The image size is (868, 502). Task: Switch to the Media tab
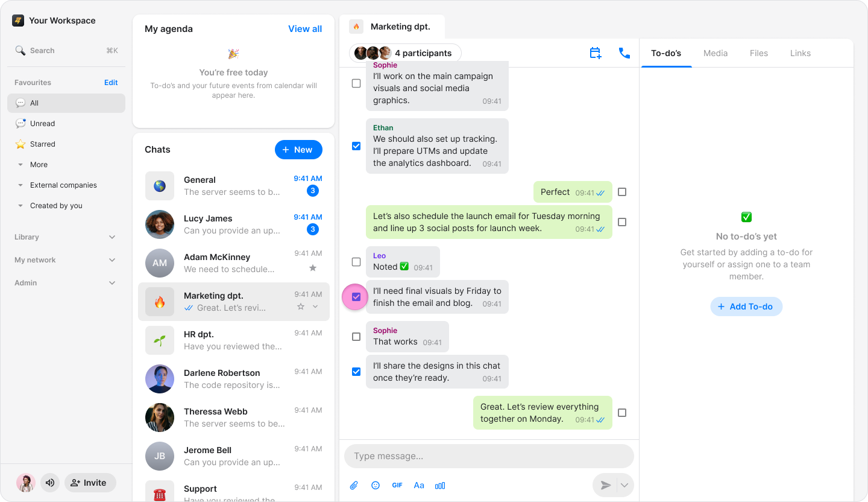pos(715,53)
